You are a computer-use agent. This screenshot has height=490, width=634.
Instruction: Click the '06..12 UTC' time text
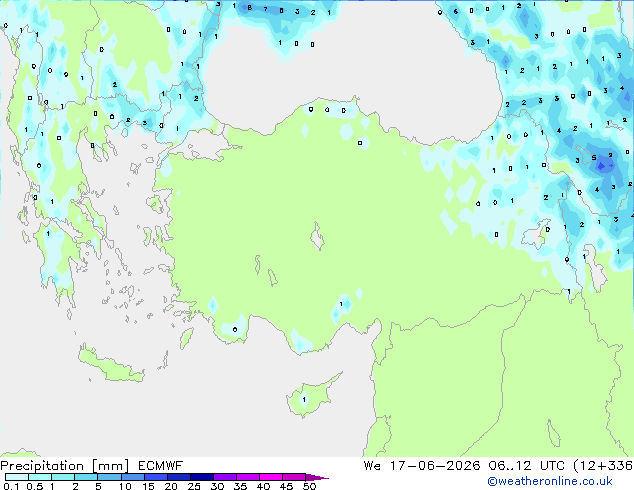pos(526,466)
